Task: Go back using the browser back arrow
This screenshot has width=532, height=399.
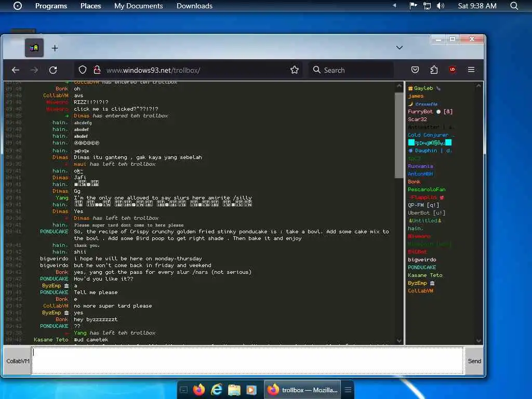Action: tap(16, 70)
